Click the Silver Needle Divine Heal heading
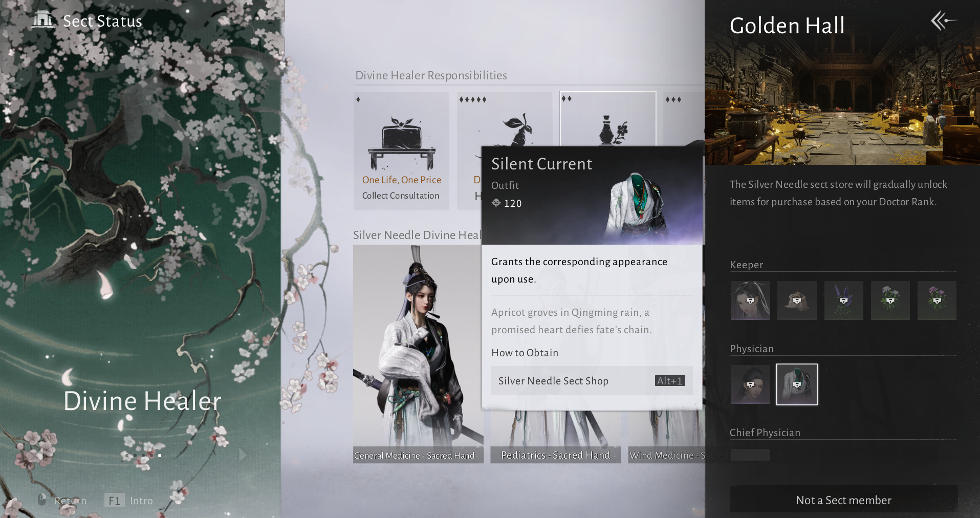 (x=417, y=235)
